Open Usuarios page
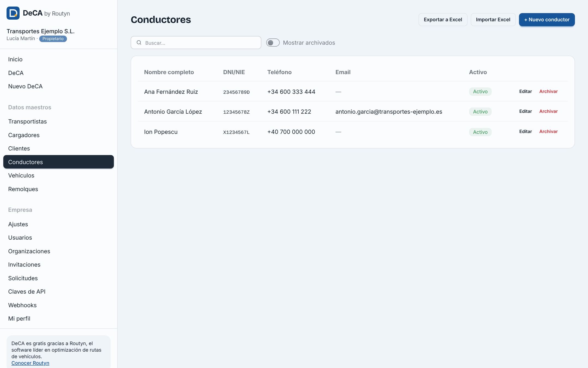The width and height of the screenshot is (588, 368). [x=59, y=238]
